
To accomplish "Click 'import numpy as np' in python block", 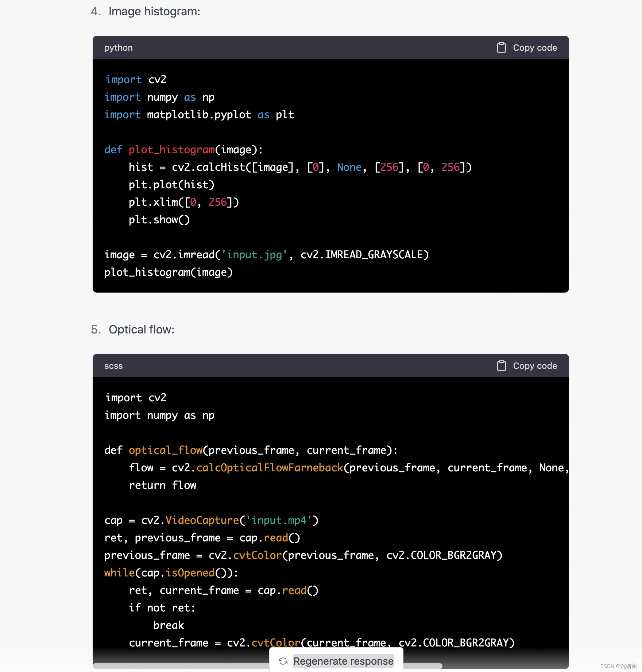I will pyautogui.click(x=159, y=97).
